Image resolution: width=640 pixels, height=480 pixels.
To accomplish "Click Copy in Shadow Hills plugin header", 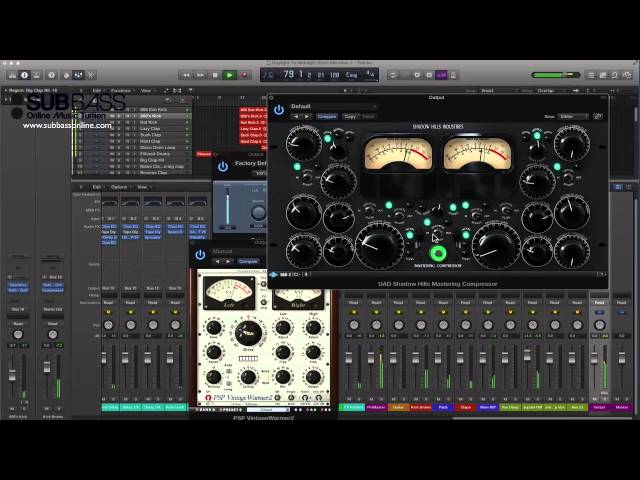I will (350, 116).
